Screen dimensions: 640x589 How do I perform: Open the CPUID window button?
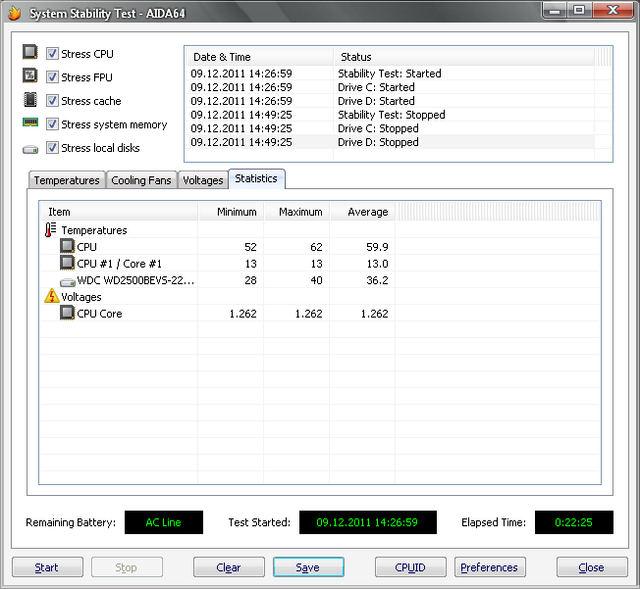click(410, 567)
